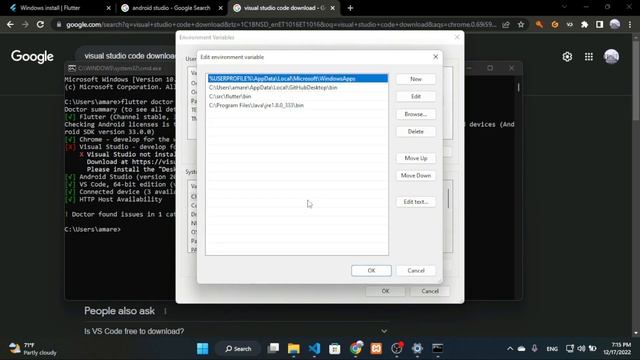
Task: Open the Chrome profile avatar in toolbar
Action: point(615,24)
